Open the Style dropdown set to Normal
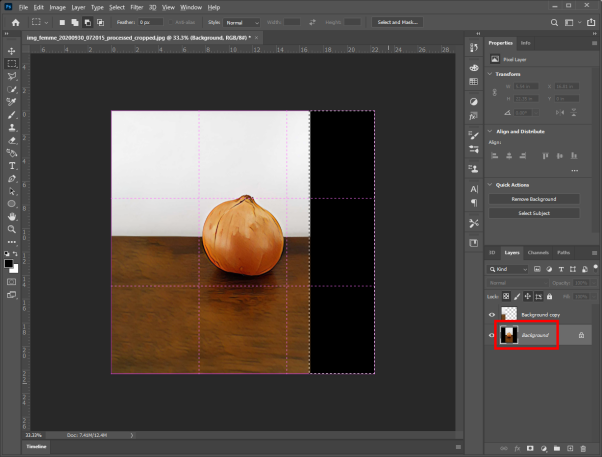 [x=241, y=23]
